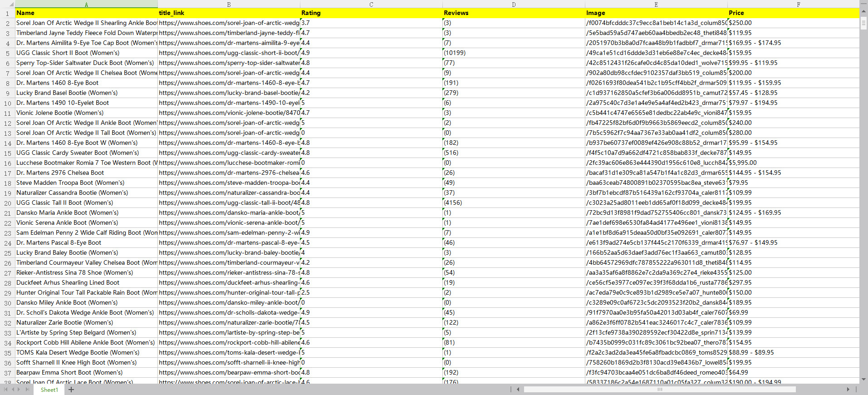The width and height of the screenshot is (868, 395).
Task: Select the $64.99 price cell
Action: (x=793, y=373)
